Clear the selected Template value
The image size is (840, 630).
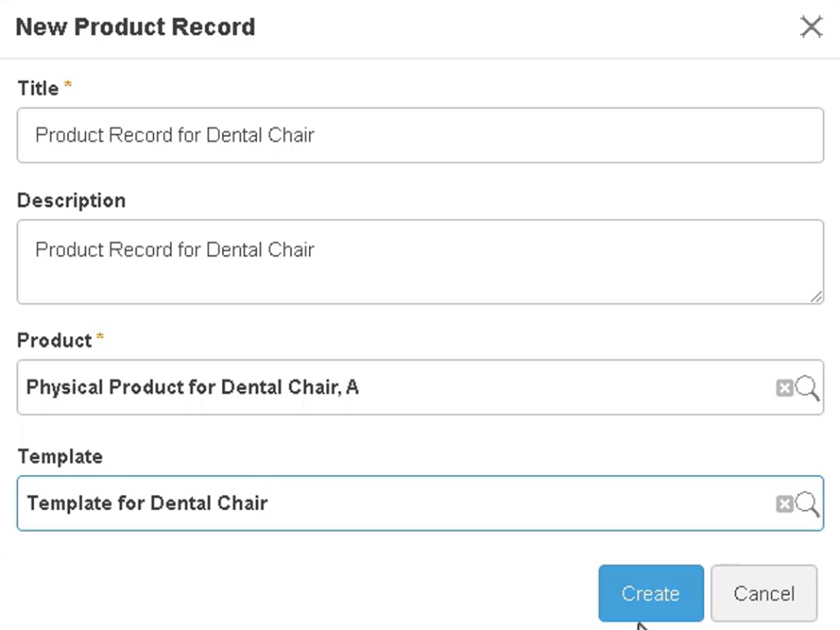784,503
